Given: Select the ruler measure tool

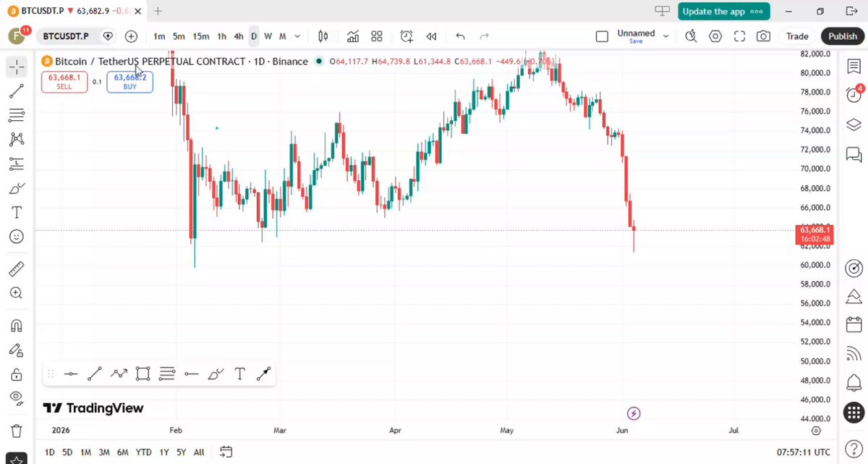Looking at the screenshot, I should 16,269.
